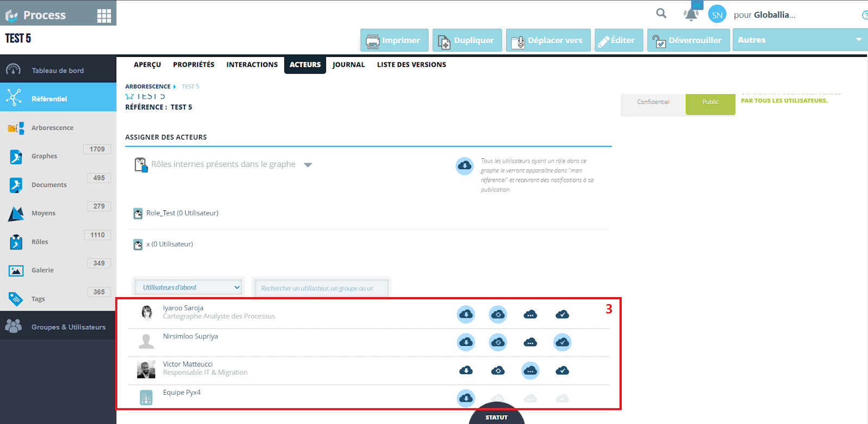This screenshot has height=424, width=868.
Task: Click the x role icon
Action: (x=138, y=245)
